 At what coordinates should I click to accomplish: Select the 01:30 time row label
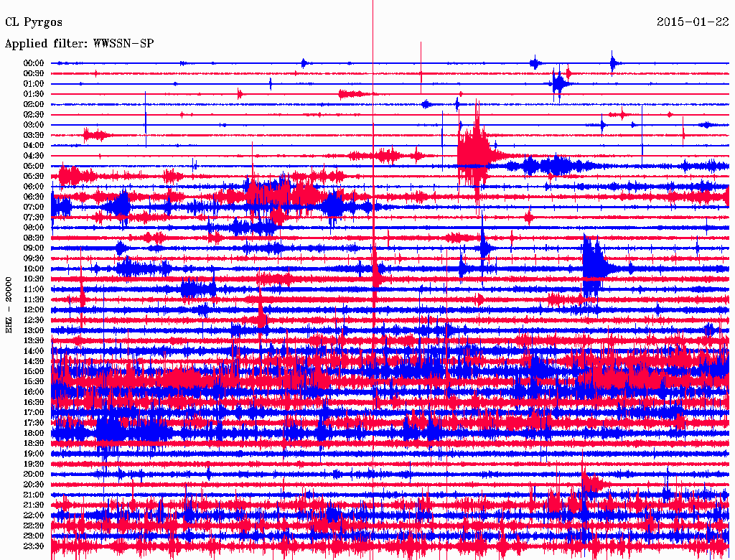click(34, 94)
